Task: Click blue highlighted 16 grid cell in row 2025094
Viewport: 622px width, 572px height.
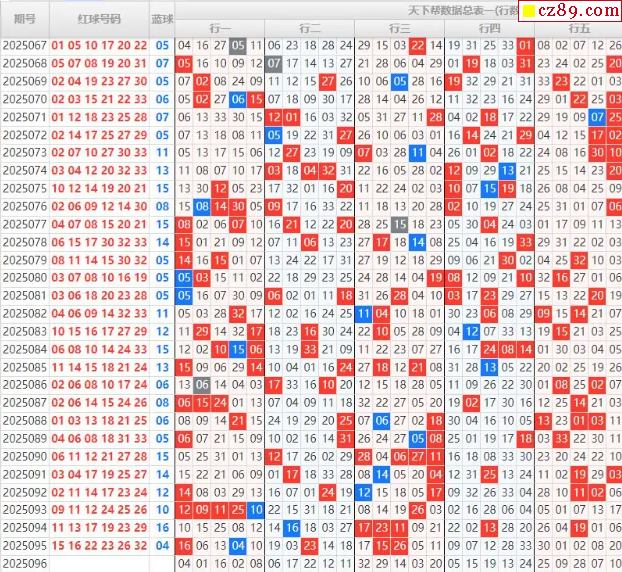Action: (x=292, y=528)
